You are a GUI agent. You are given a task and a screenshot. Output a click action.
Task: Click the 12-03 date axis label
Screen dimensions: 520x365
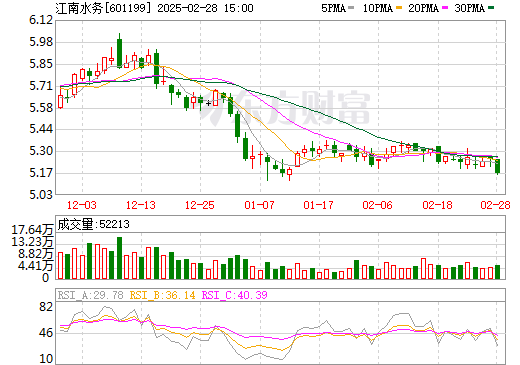pyautogui.click(x=82, y=205)
